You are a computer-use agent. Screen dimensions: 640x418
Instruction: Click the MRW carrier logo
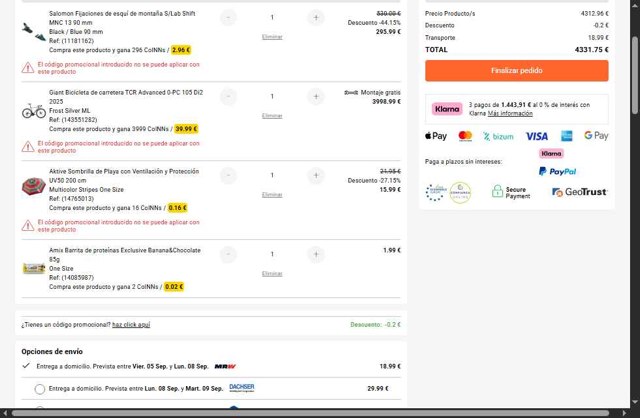point(225,366)
